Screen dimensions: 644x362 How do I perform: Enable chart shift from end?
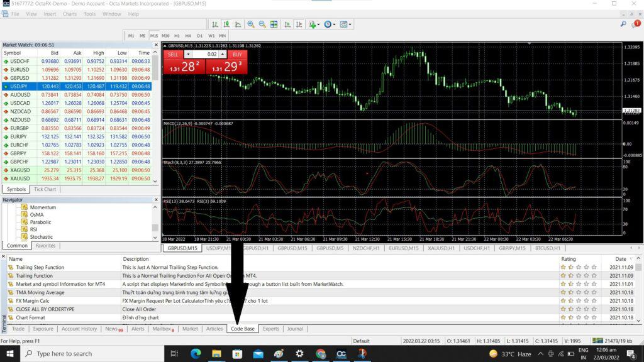(299, 24)
